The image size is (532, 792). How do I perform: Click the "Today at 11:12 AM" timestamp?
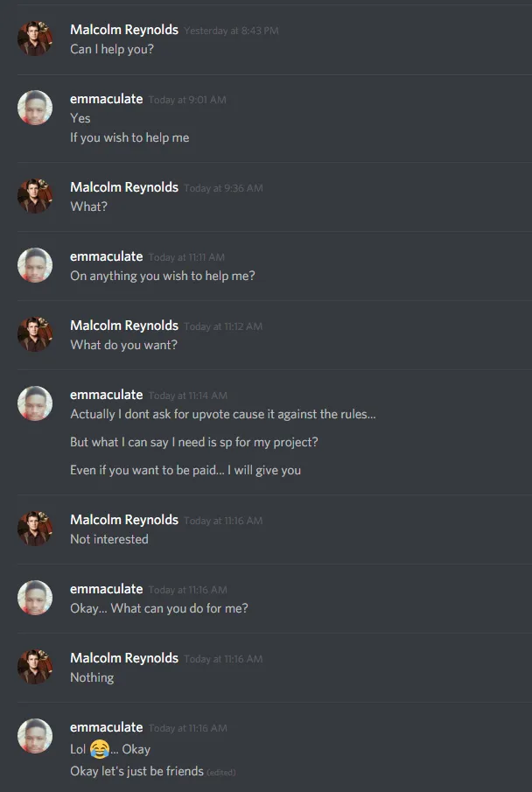pos(223,326)
